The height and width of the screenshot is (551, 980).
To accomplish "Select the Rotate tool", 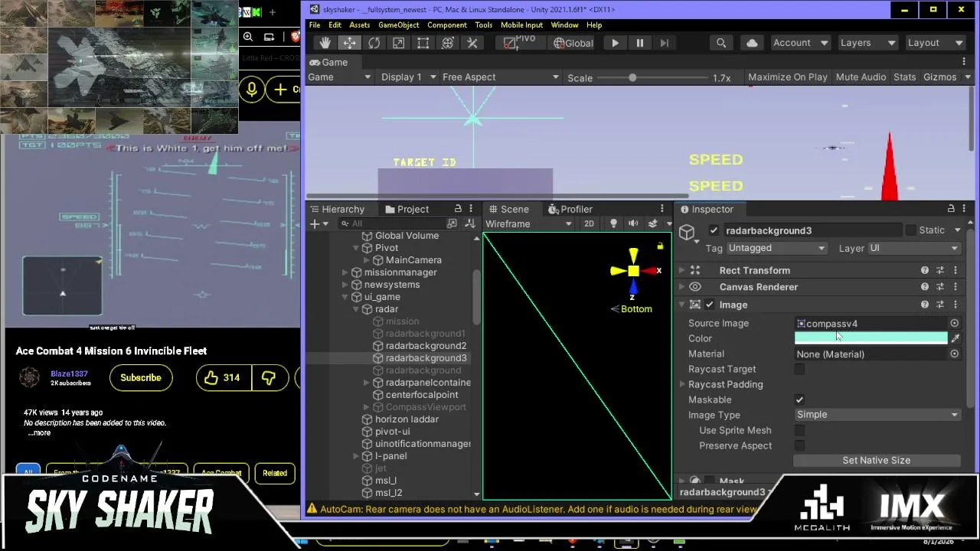I will click(374, 43).
